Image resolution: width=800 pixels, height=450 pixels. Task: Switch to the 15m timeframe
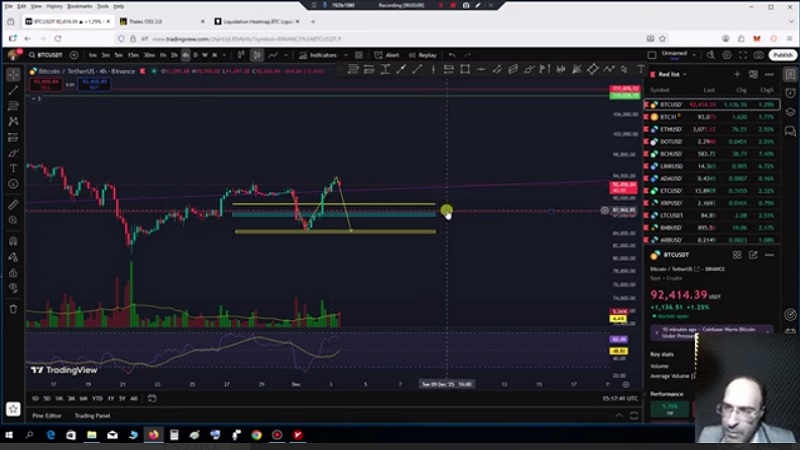tap(133, 55)
